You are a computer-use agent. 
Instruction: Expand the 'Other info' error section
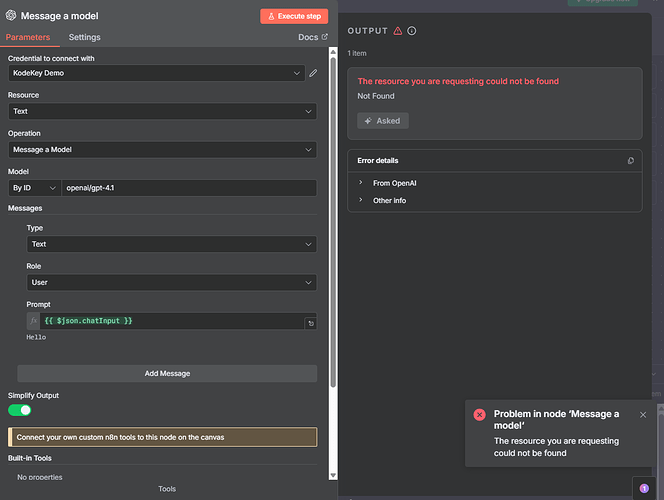388,200
